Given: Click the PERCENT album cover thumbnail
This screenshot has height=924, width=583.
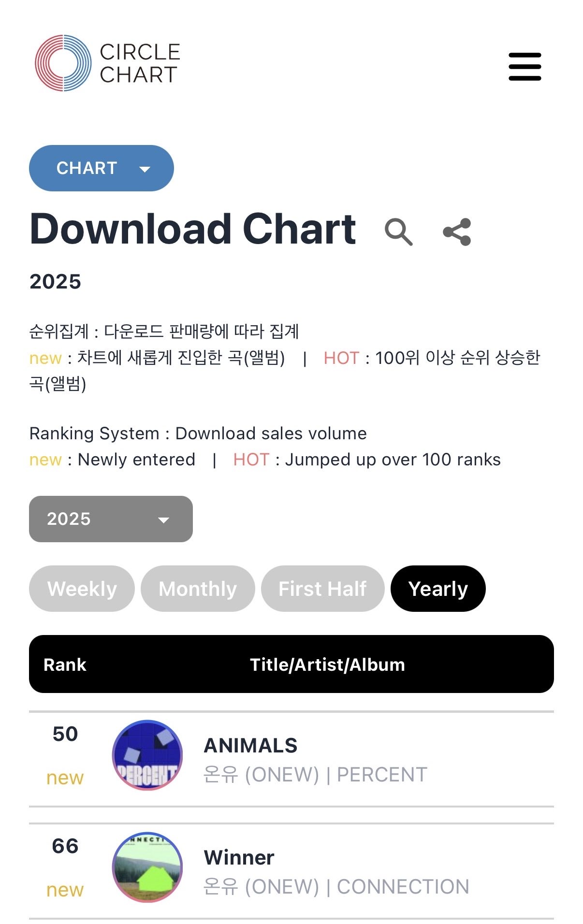Looking at the screenshot, I should click(x=147, y=755).
